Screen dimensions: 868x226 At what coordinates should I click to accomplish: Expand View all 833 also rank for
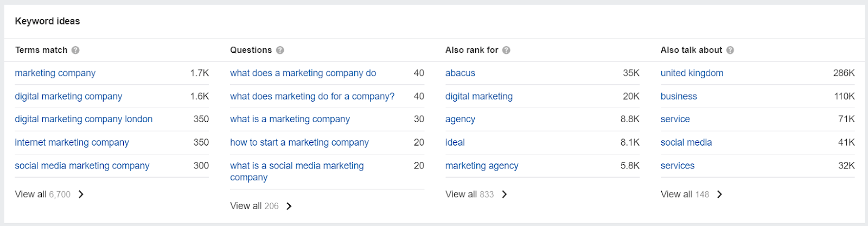(x=476, y=194)
